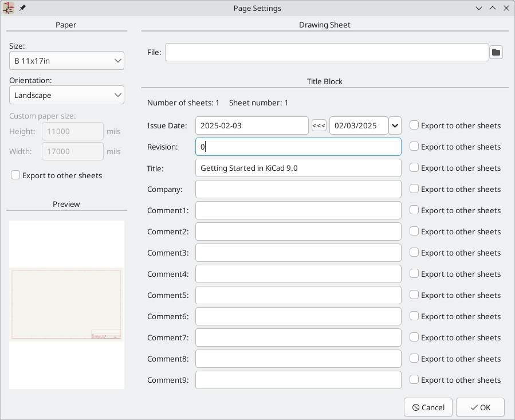Click the Revision input field
The height and width of the screenshot is (420, 515).
pos(298,147)
